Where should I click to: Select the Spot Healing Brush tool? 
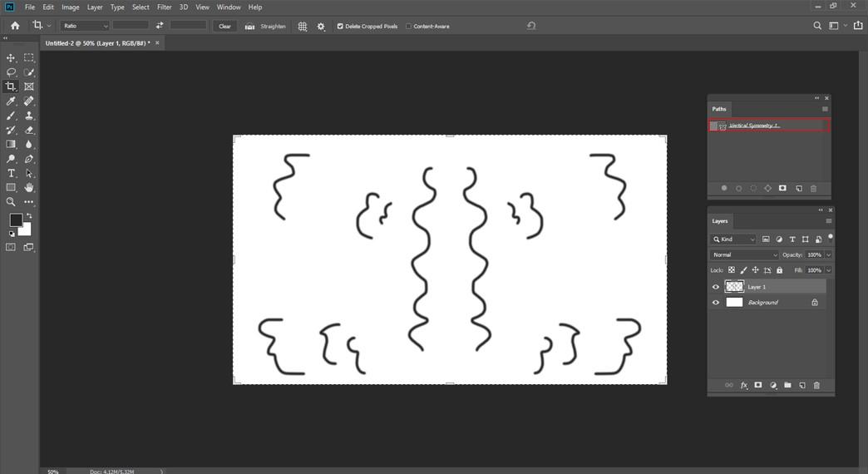(x=29, y=101)
